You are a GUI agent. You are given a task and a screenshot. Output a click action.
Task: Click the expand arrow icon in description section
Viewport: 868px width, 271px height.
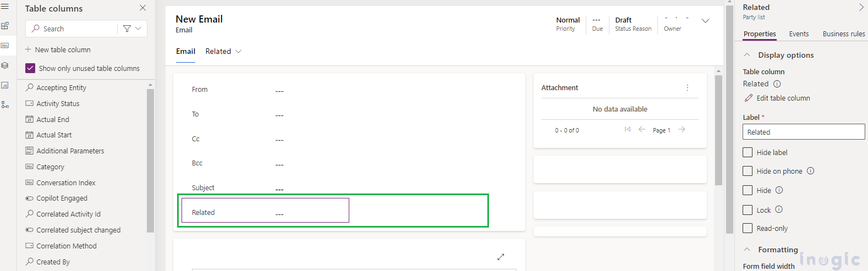click(x=501, y=257)
